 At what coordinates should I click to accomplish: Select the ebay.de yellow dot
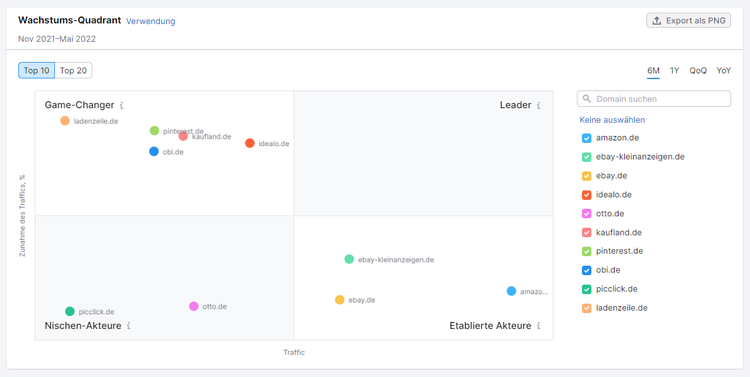340,300
